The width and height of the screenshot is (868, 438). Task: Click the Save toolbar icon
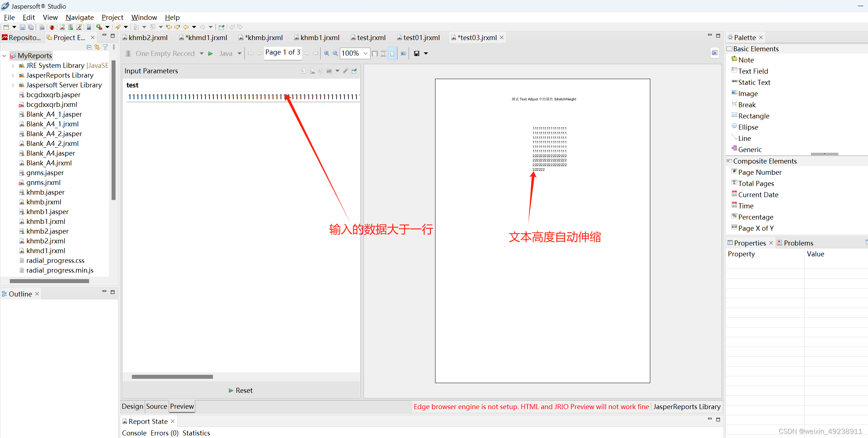pyautogui.click(x=22, y=27)
